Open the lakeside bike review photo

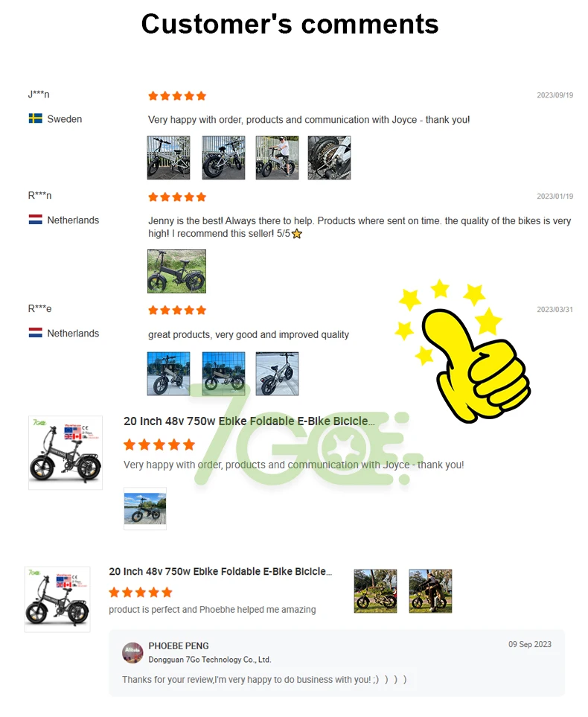point(145,509)
